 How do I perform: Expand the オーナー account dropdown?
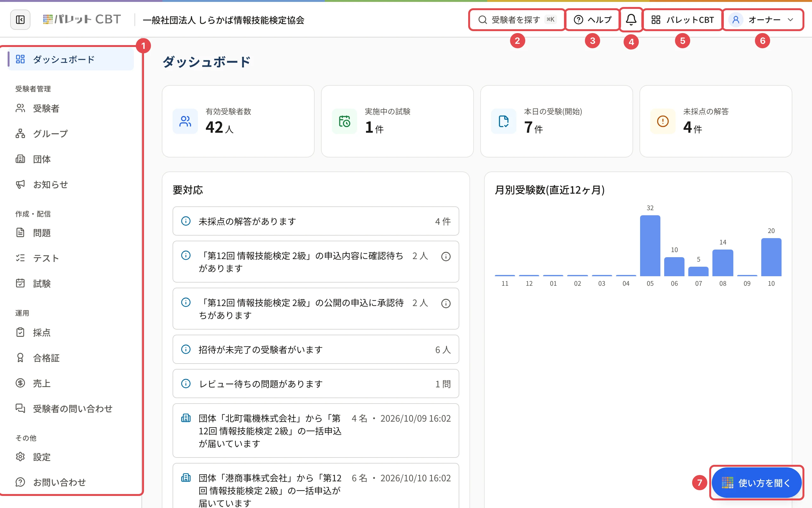(x=763, y=20)
